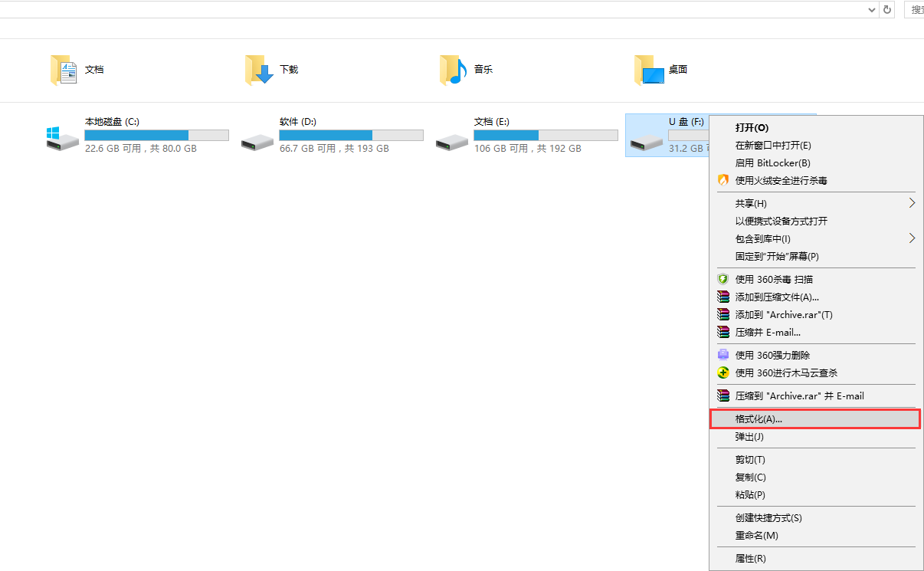Click 格式化(A)... to format the U disk
The image size is (924, 571).
[x=759, y=419]
